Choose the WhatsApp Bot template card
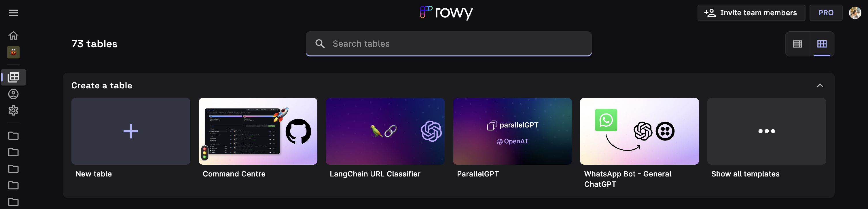Image resolution: width=868 pixels, height=209 pixels. (x=639, y=131)
